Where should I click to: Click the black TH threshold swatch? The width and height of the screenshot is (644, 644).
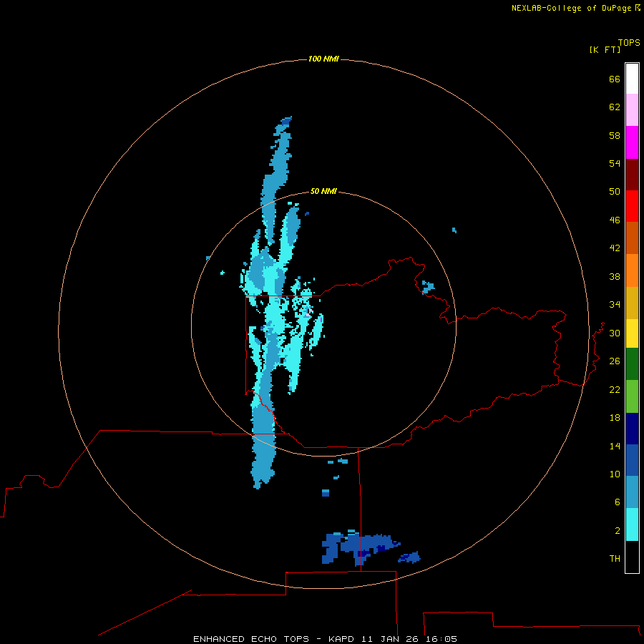point(632,557)
